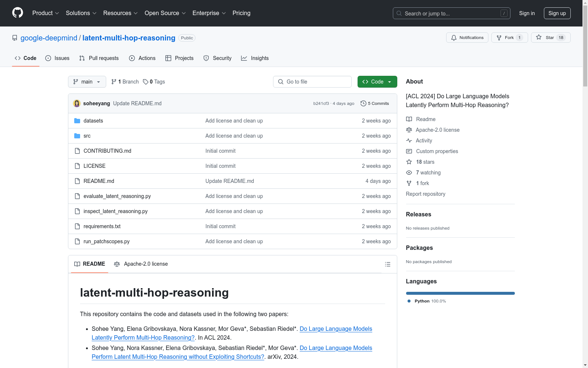Click the Notifications bell icon
The width and height of the screenshot is (588, 368).
[454, 38]
